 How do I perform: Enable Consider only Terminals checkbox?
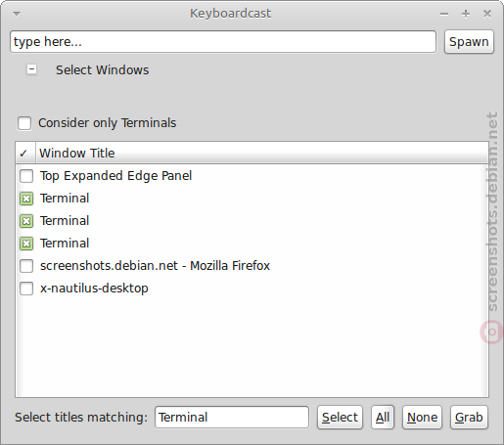[x=24, y=123]
